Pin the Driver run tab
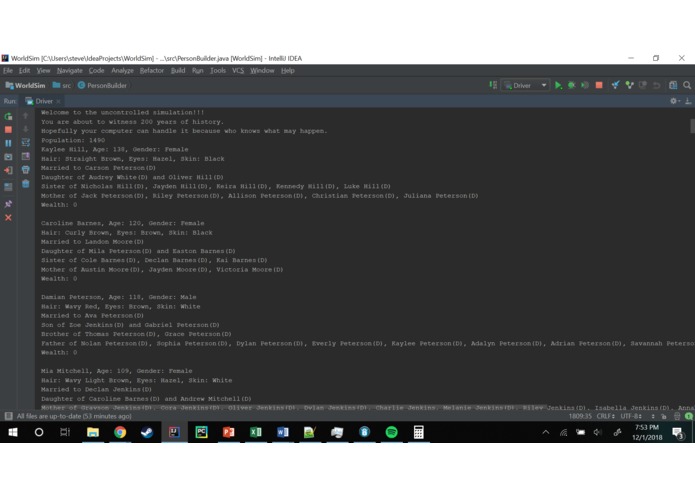The height and width of the screenshot is (494, 695). [x=8, y=204]
